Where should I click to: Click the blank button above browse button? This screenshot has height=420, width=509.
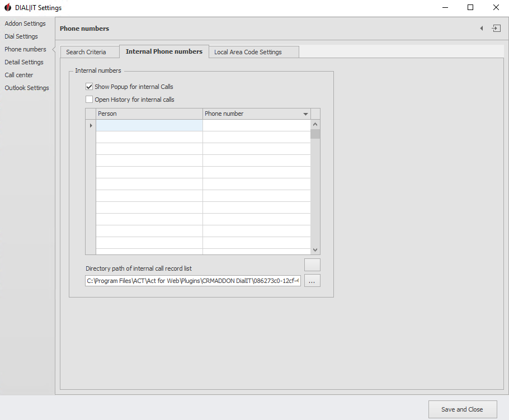point(312,265)
